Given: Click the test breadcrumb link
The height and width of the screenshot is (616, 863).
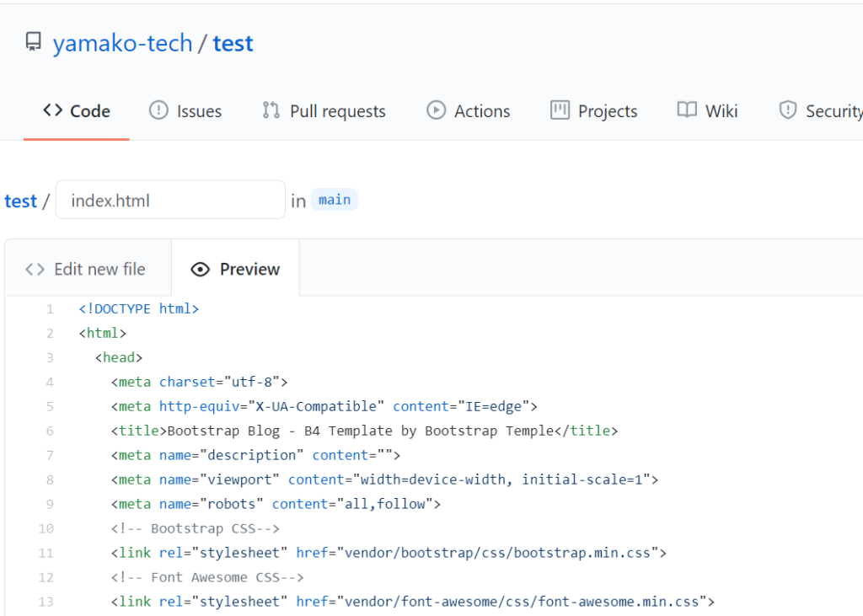Looking at the screenshot, I should (x=21, y=201).
